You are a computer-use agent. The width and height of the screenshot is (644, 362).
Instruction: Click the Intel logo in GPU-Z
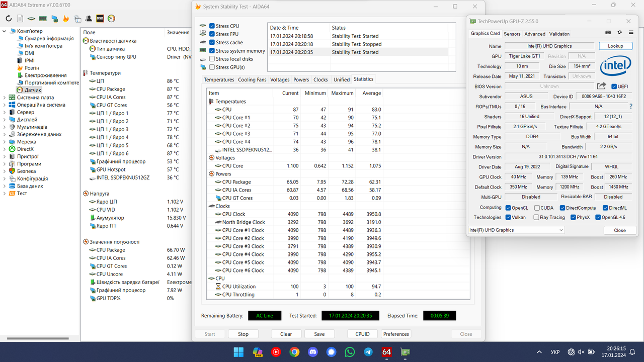(x=615, y=66)
